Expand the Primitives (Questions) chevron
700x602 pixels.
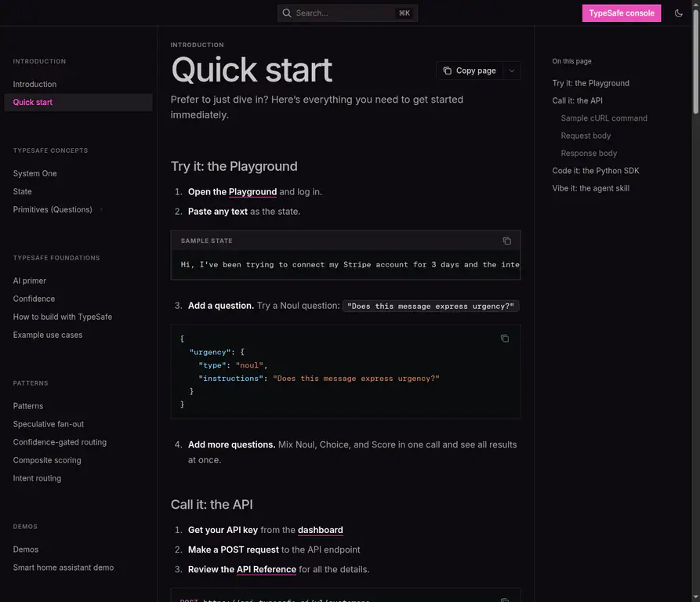pos(101,209)
